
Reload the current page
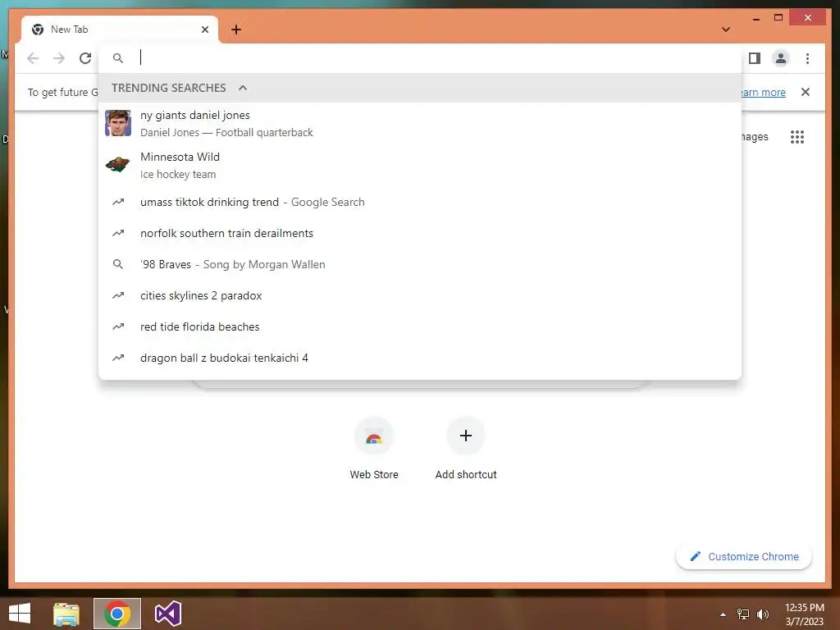85,58
